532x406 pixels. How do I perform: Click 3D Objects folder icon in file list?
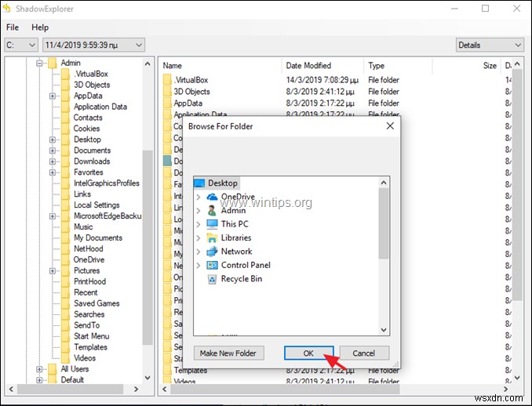(x=167, y=92)
